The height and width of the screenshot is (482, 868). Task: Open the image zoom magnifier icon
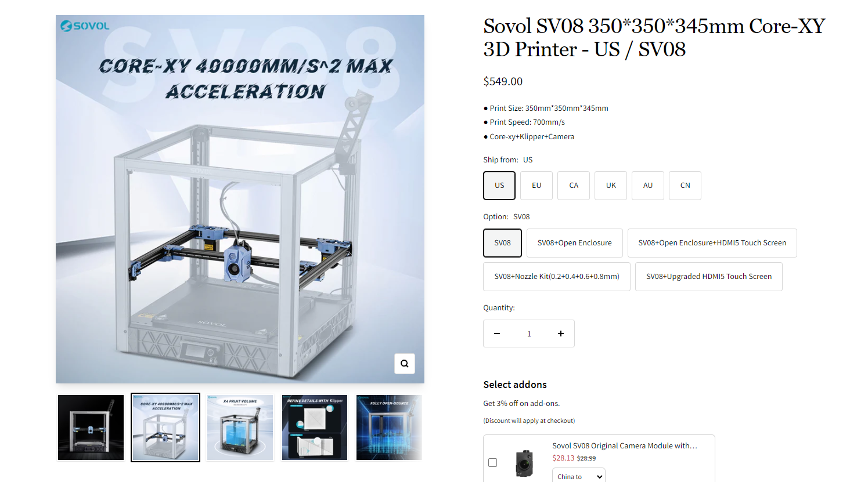405,364
